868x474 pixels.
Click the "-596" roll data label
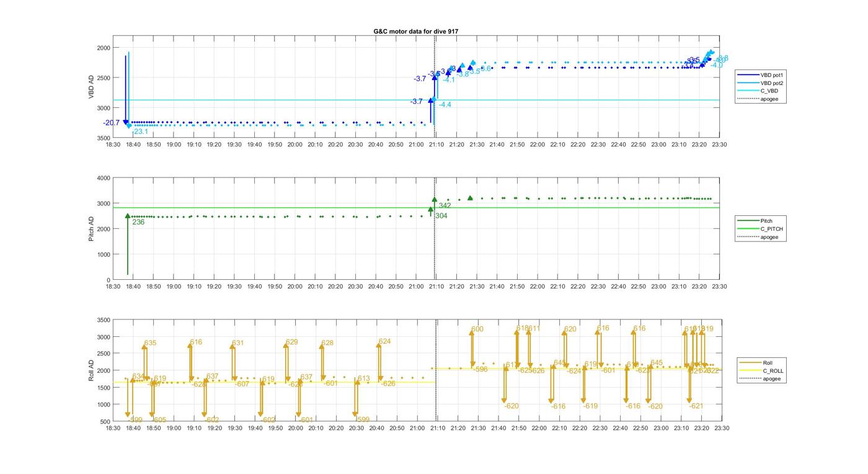(x=480, y=369)
